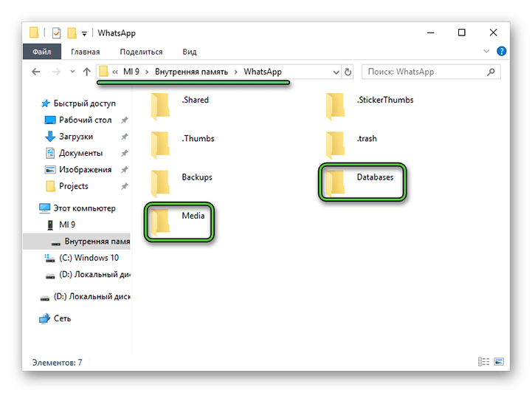Click the pin icon next to Projects
Screen dimensions: 532x393
tap(125, 186)
